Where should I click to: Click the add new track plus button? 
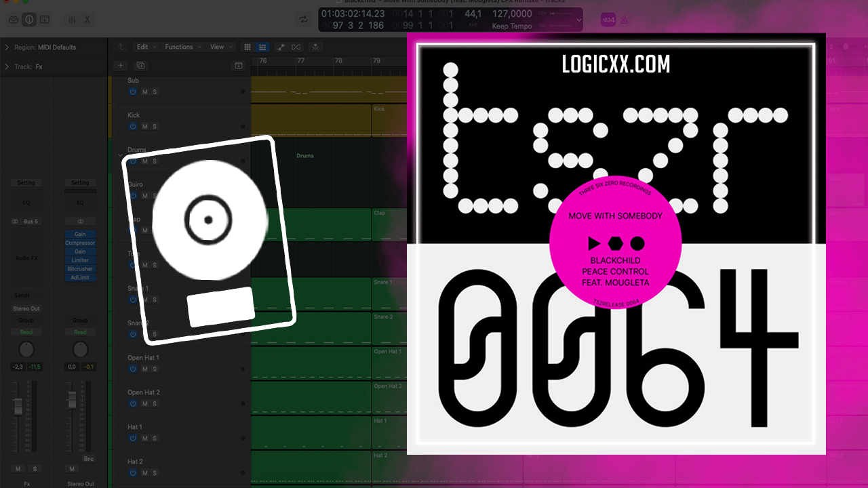(x=121, y=66)
